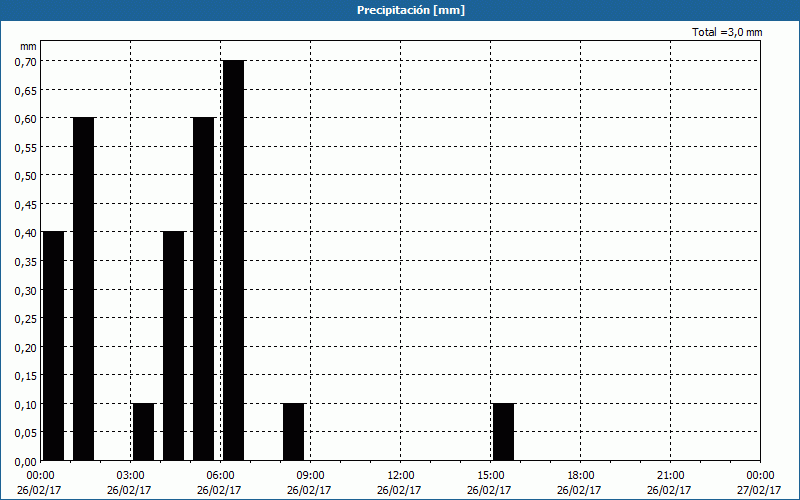This screenshot has height=500, width=800.
Task: Click the 'Precipitación [mm]' chart title
Action: coord(411,10)
